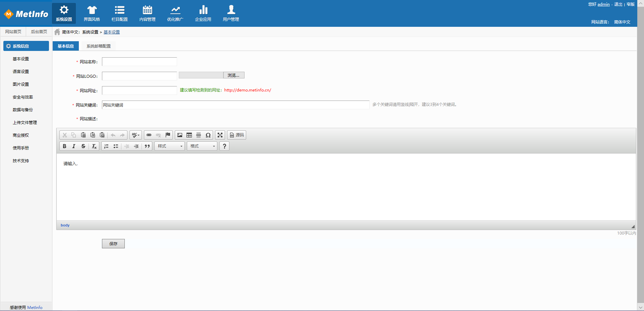Click the Unlink icon
The width and height of the screenshot is (644, 311).
(x=158, y=135)
